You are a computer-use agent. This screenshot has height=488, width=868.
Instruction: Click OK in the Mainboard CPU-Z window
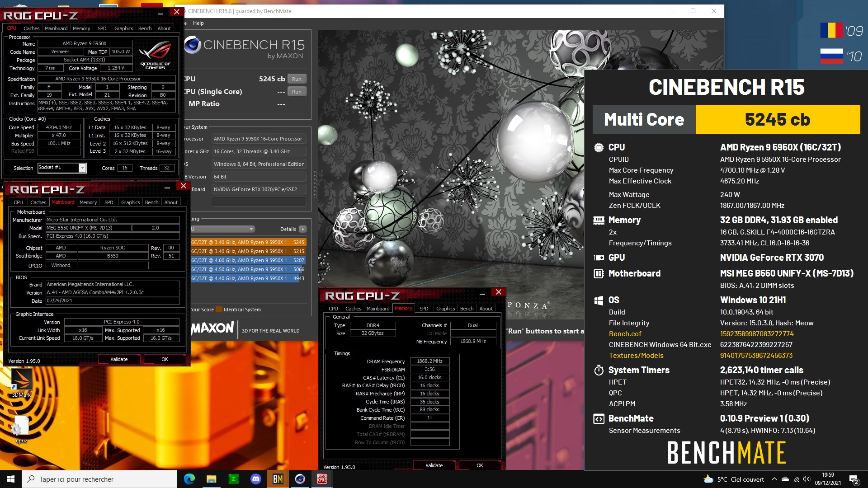165,359
